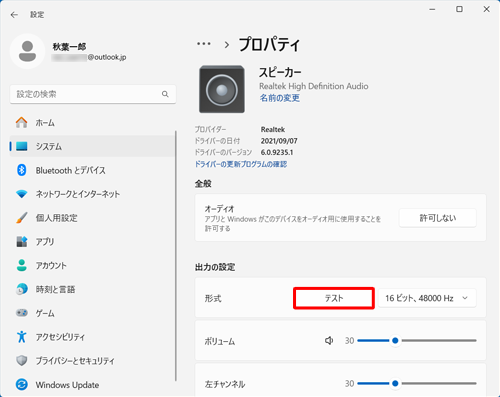The height and width of the screenshot is (397, 500).
Task: Minimize the settings window
Action: pos(432,9)
